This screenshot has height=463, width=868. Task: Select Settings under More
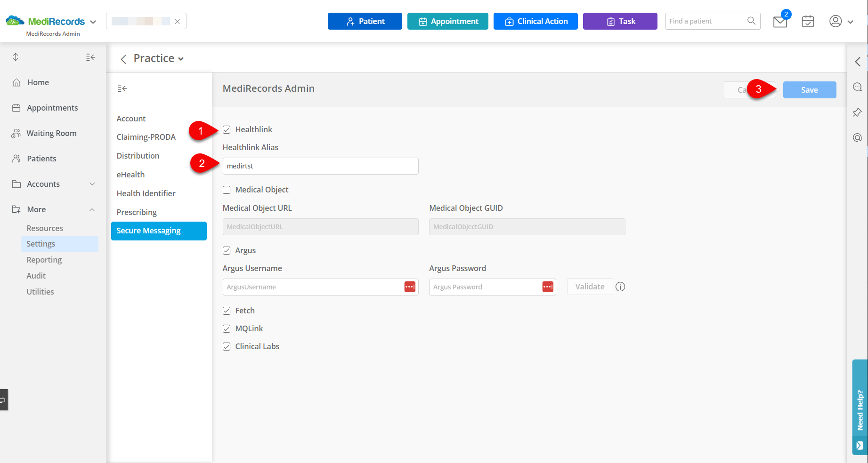59,244
